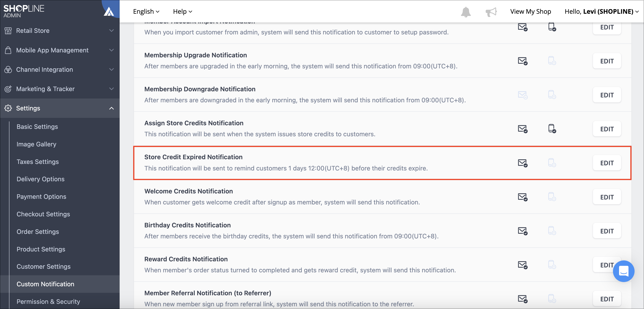Click the View My Shop link
Viewport: 644px width, 309px height.
(x=530, y=11)
